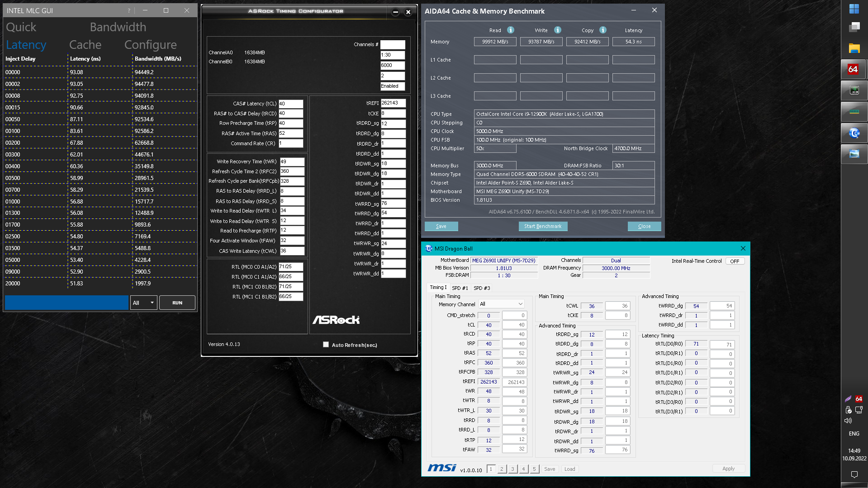868x488 pixels.
Task: Click the RUN button in MLC
Action: pos(177,303)
